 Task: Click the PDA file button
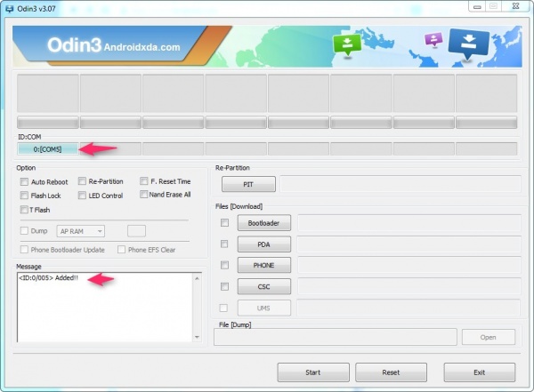[264, 244]
